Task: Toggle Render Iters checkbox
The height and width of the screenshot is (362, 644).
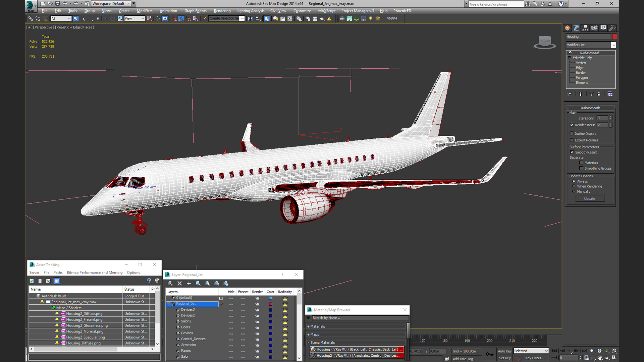Action: tap(572, 125)
